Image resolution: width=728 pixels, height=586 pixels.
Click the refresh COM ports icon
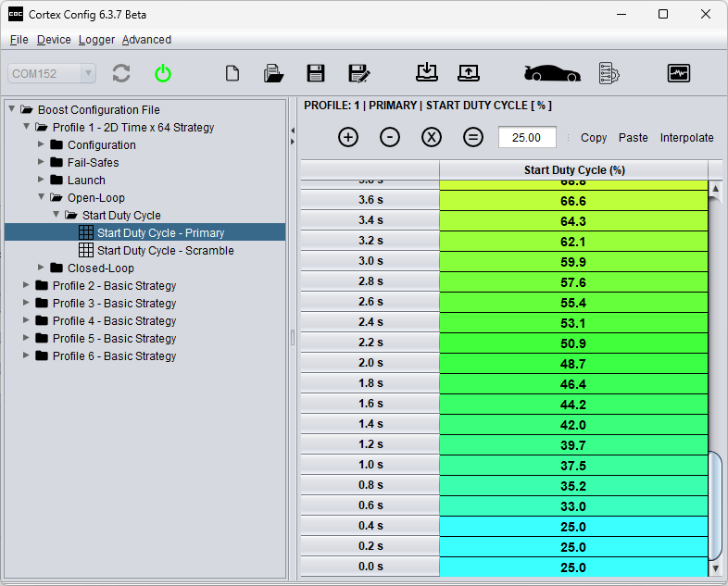click(121, 74)
